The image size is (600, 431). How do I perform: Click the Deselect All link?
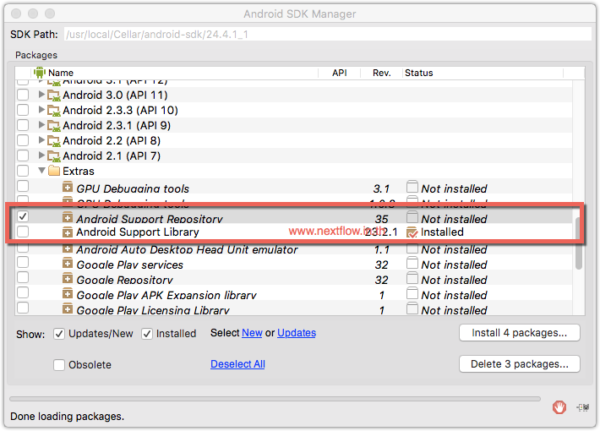click(237, 365)
